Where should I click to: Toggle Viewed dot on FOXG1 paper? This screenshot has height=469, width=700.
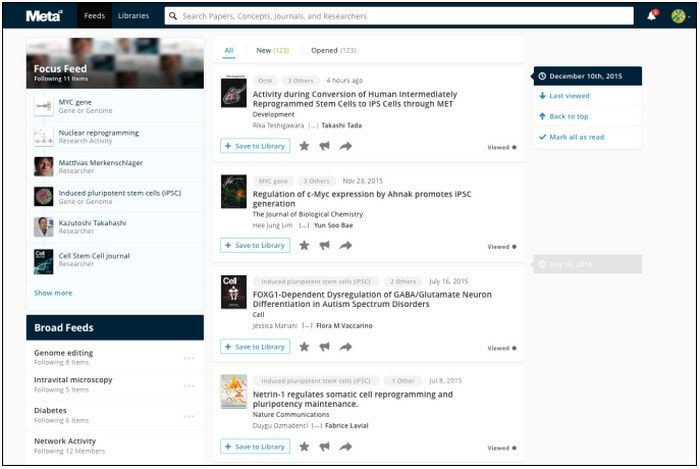click(x=514, y=348)
